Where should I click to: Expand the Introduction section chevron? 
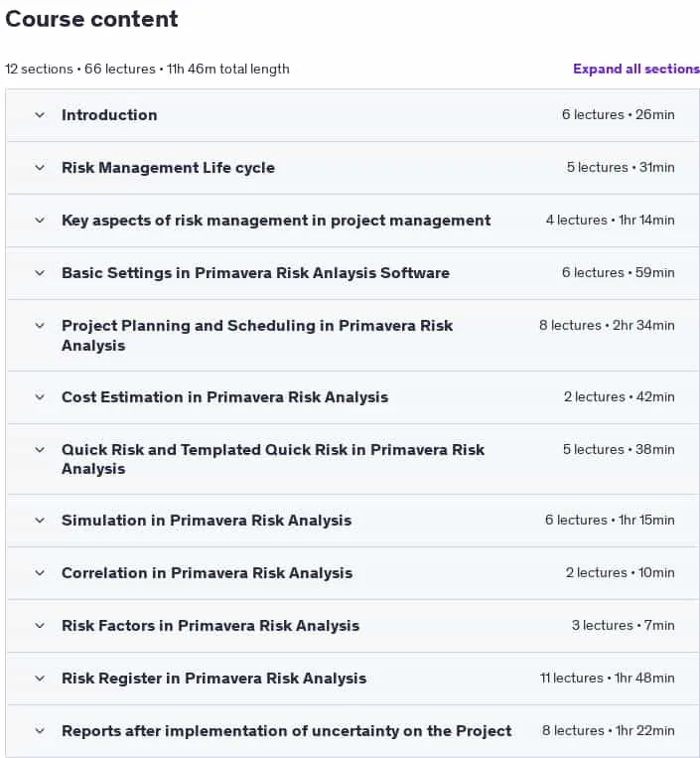(x=40, y=115)
